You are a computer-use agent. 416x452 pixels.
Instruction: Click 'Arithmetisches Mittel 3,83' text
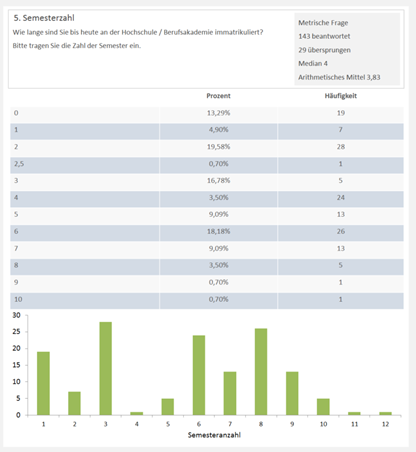tap(339, 77)
